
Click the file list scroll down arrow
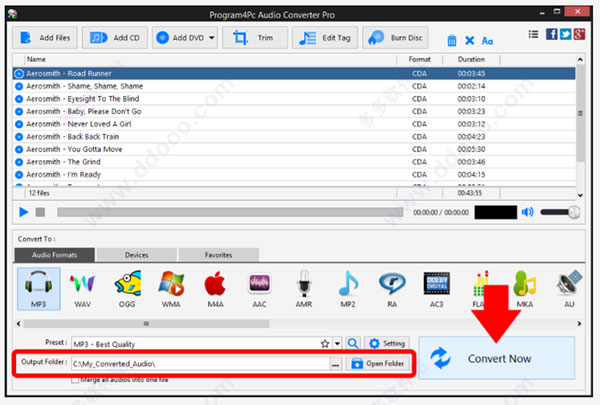tap(580, 195)
